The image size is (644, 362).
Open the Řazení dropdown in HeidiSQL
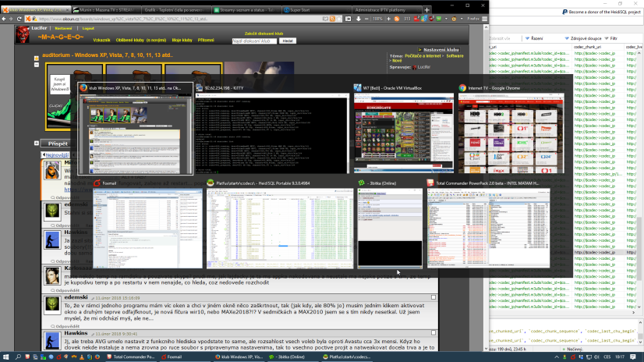point(534,38)
